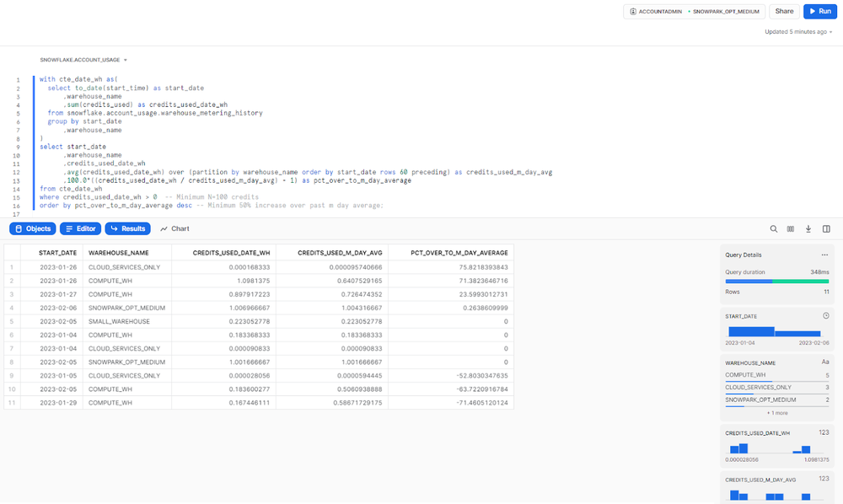Image resolution: width=843 pixels, height=504 pixels.
Task: Click the 123 icon on CREDITS_USED_DATE_WH card
Action: pyautogui.click(x=824, y=432)
